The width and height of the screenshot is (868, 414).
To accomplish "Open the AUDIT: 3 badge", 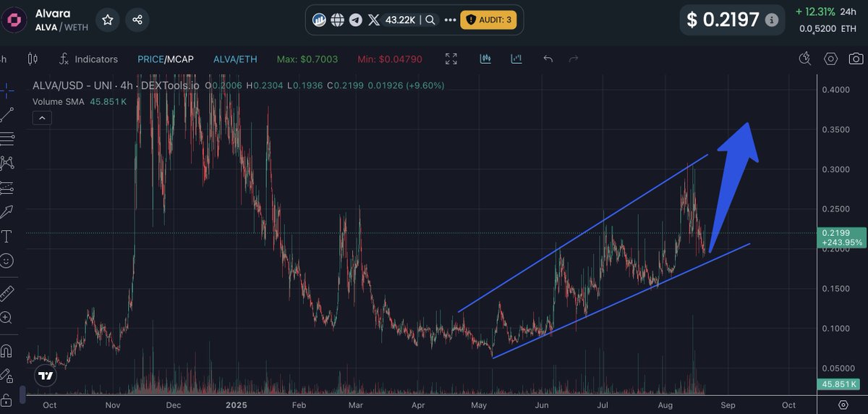I will pos(489,20).
